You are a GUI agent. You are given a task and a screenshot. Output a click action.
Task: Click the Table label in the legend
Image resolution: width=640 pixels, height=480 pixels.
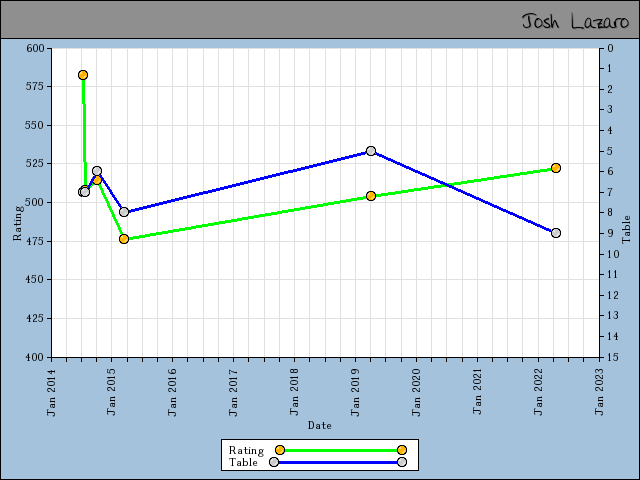tap(243, 462)
